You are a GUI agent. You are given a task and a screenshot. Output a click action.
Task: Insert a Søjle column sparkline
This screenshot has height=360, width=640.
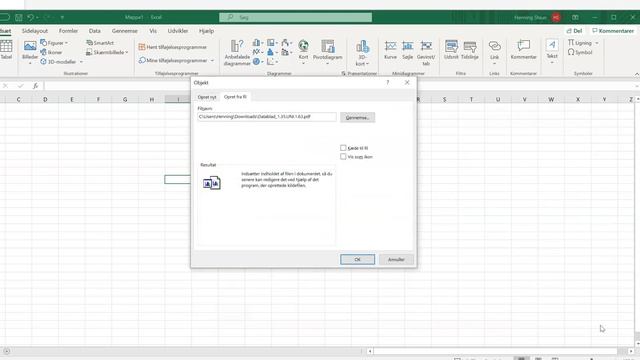click(x=407, y=50)
